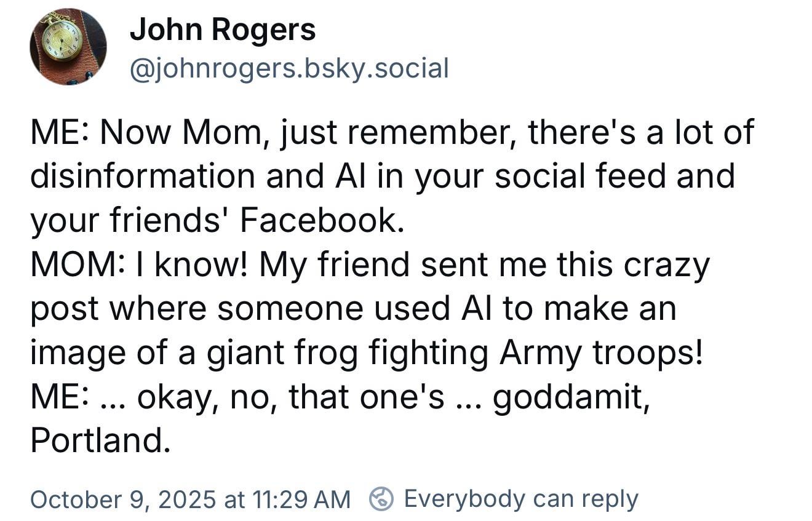The image size is (812, 521).
Task: Click the word "goddamit," in the post
Action: pos(571,397)
